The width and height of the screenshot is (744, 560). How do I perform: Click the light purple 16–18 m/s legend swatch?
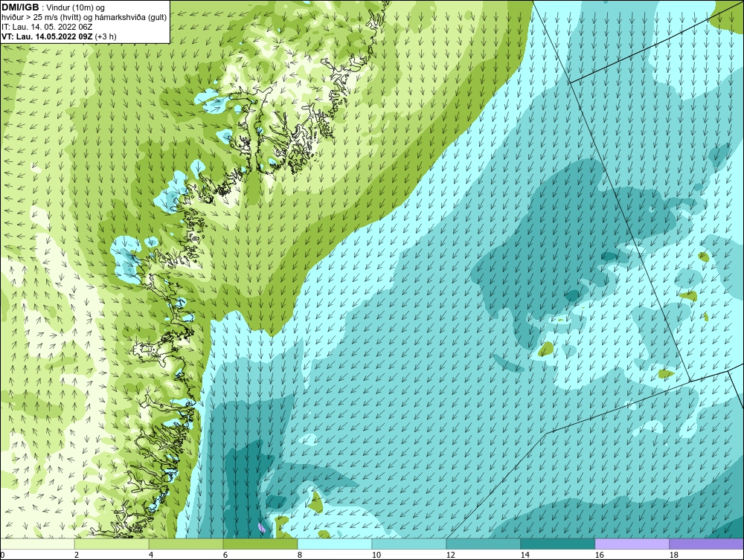[632, 544]
